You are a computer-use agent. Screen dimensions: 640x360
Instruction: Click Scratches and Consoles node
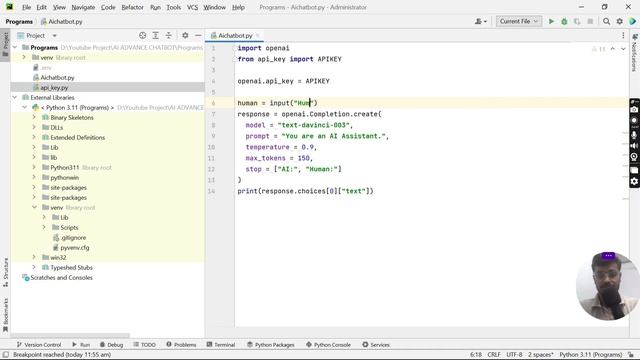61,277
